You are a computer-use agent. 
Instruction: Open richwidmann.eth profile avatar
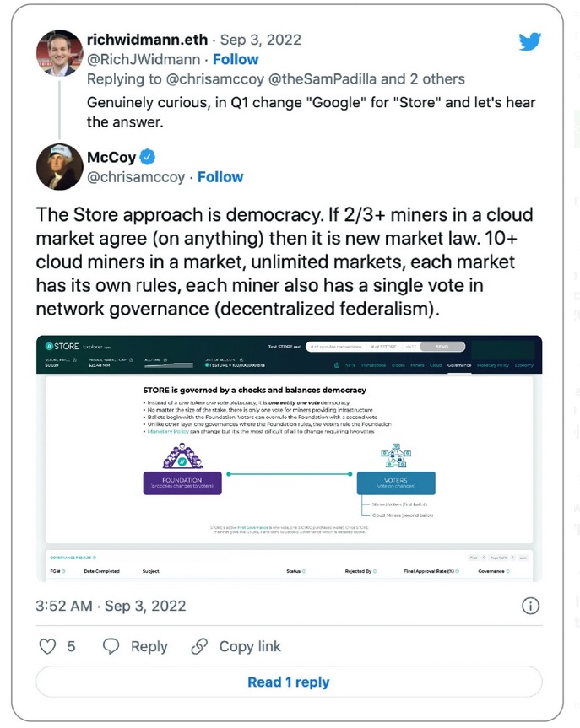tap(59, 53)
